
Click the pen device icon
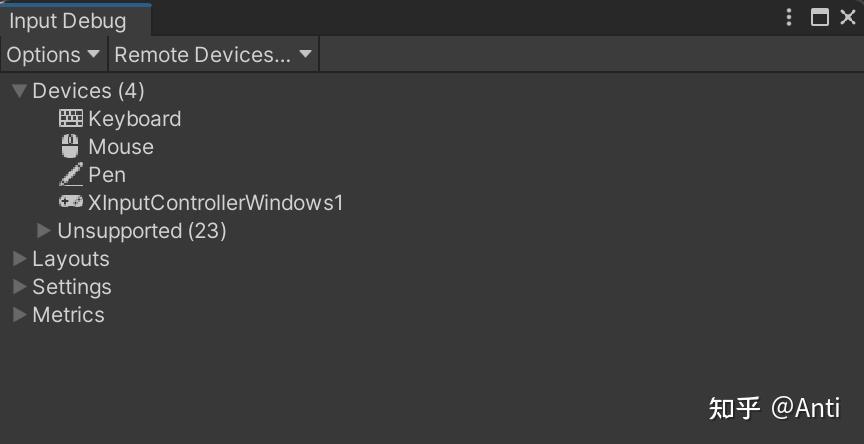click(71, 175)
